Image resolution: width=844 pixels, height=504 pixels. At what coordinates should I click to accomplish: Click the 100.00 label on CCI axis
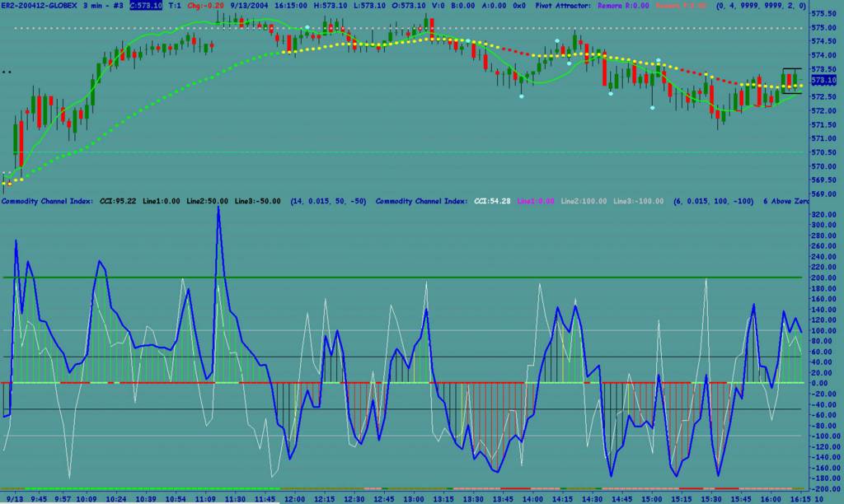tap(823, 330)
